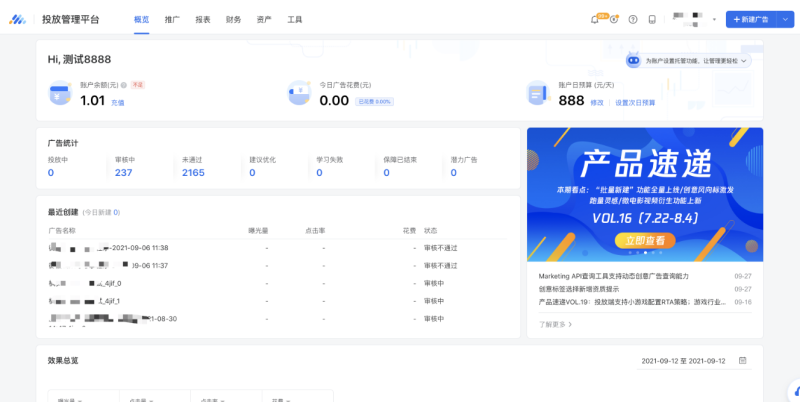The width and height of the screenshot is (800, 402).
Task: Click 修改 beside the daily budget
Action: point(597,103)
